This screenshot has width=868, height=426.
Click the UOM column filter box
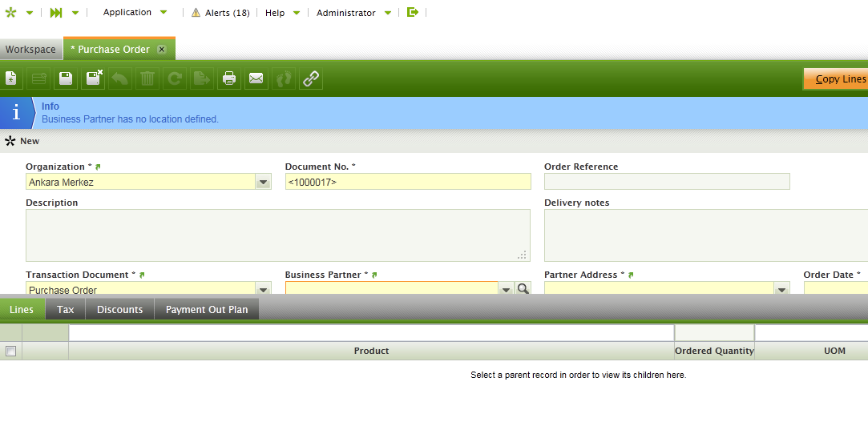pos(812,333)
